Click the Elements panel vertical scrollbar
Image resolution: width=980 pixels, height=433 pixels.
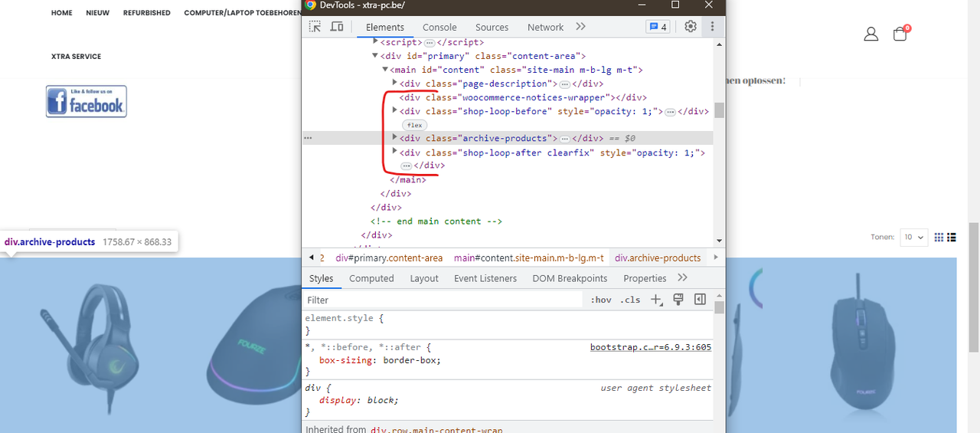[x=719, y=110]
